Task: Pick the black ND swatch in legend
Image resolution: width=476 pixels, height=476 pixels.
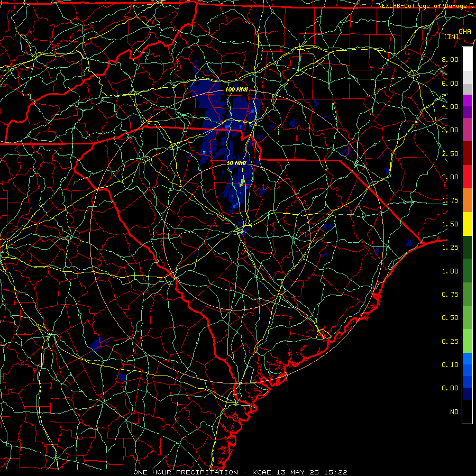Action: [x=467, y=411]
